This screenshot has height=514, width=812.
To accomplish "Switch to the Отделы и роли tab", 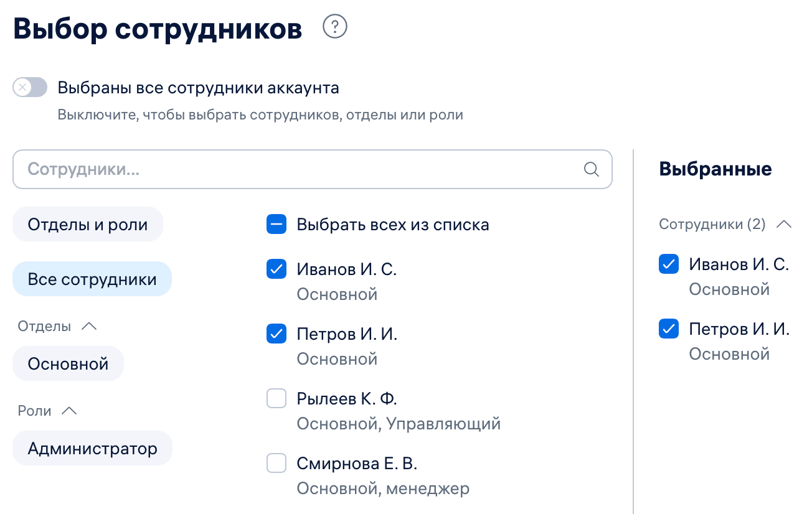I will tap(87, 223).
